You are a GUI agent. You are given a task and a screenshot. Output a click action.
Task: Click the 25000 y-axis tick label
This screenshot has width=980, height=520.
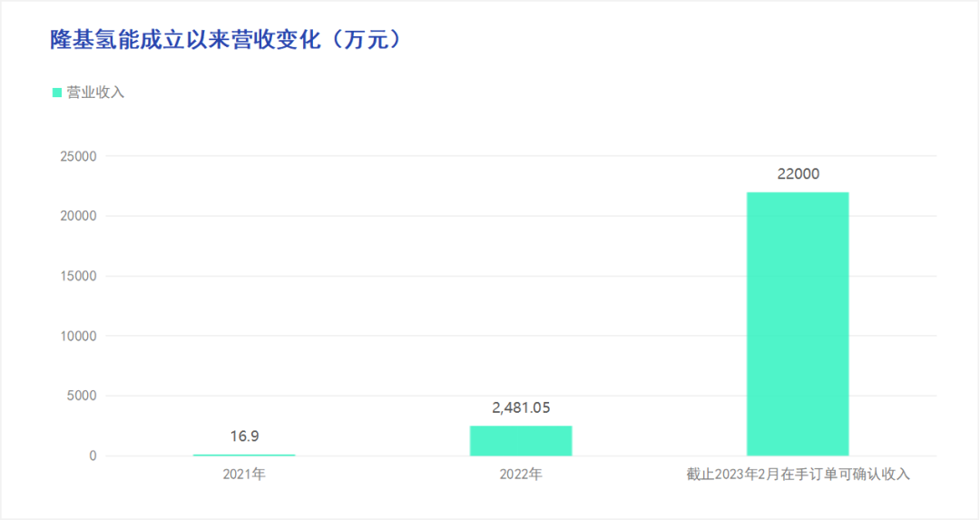pyautogui.click(x=78, y=156)
